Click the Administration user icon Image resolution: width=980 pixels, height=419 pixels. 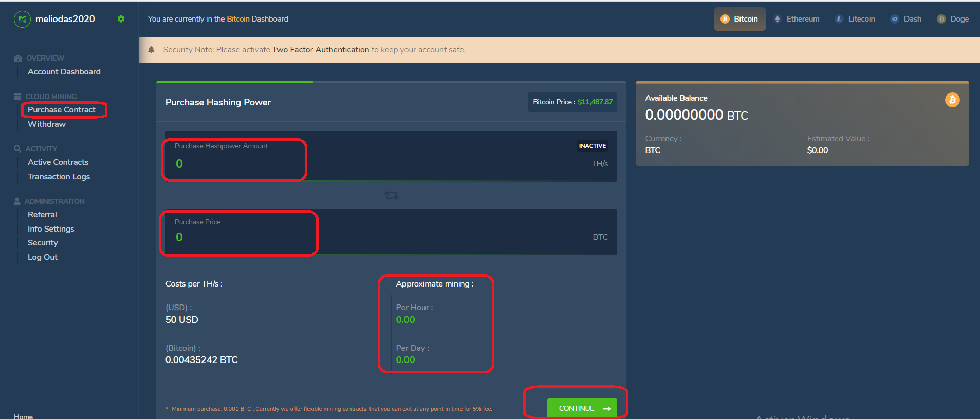(17, 201)
